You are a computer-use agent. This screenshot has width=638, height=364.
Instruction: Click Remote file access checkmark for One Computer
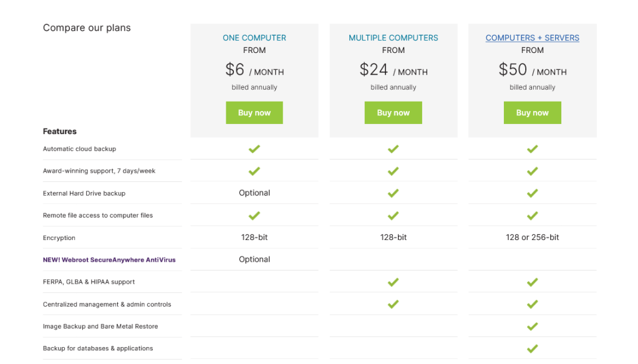pos(254,216)
